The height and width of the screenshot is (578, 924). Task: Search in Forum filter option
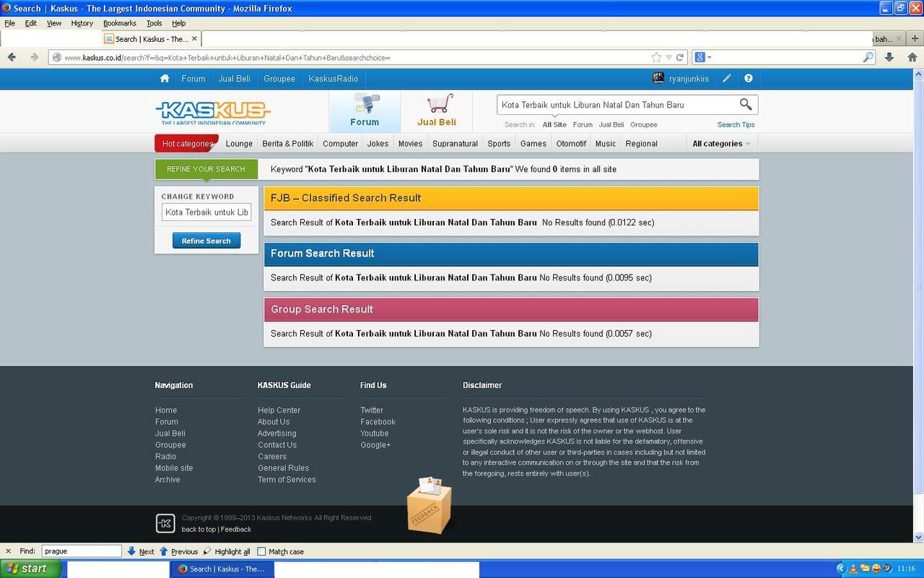pos(583,125)
